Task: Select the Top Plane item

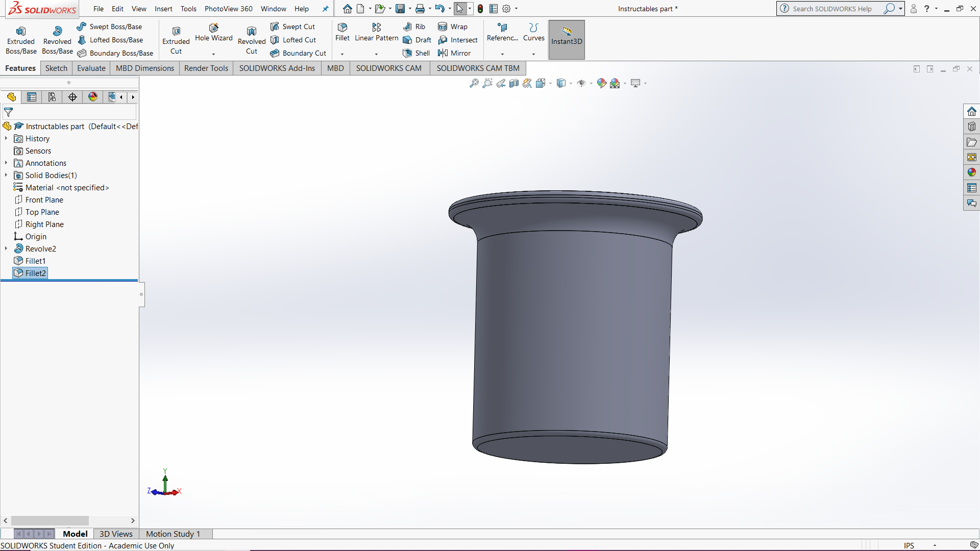Action: 36,212
